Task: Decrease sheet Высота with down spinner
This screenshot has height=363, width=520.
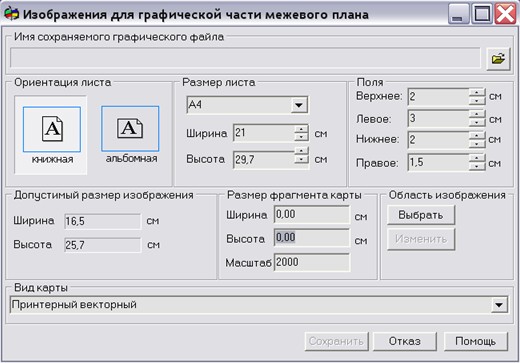Action: click(302, 160)
